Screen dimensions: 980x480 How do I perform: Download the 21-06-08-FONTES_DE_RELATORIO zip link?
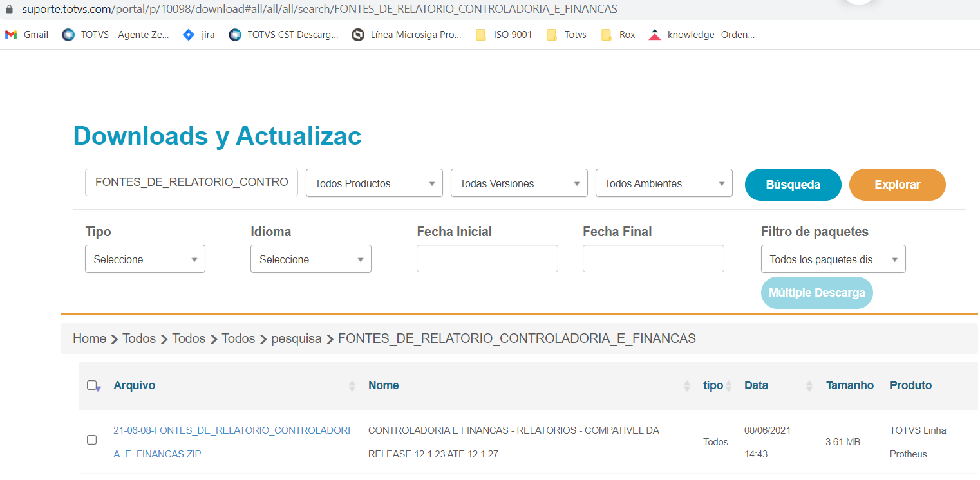232,442
